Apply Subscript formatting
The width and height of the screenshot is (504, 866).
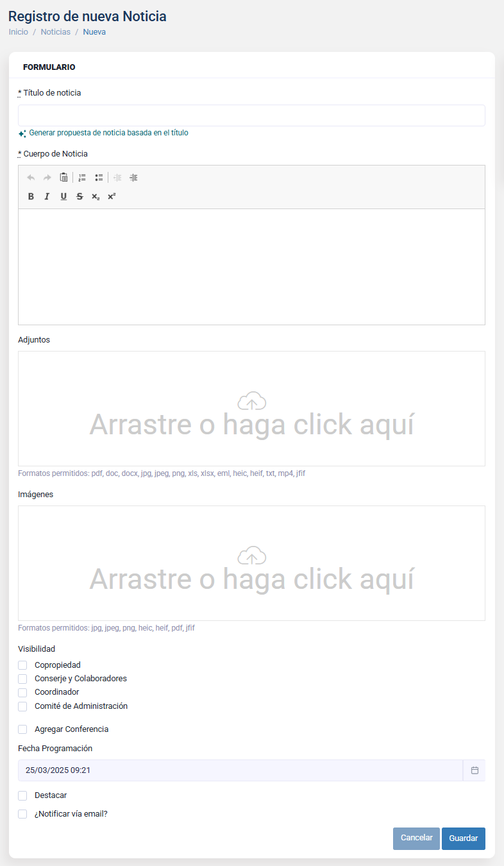click(96, 196)
